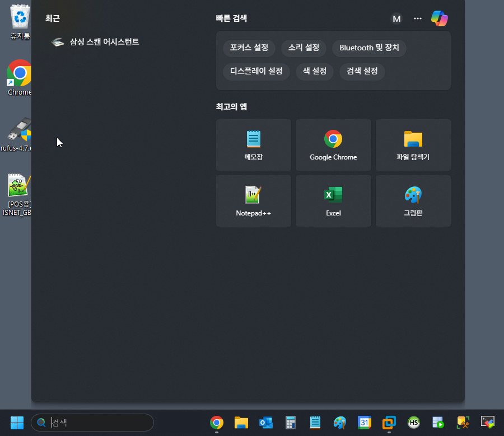Image resolution: width=504 pixels, height=436 pixels.
Task: Open 파일 탐색기 tile in top apps
Action: point(413,145)
